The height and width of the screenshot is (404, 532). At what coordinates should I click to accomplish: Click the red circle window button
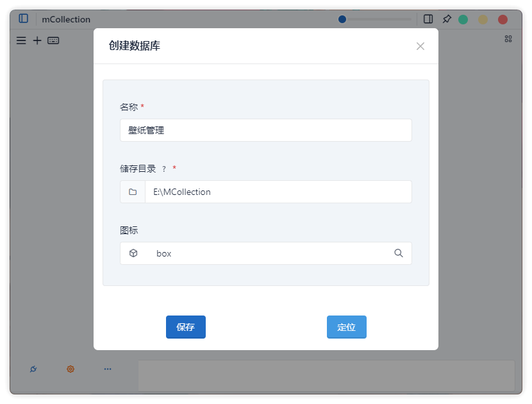503,20
